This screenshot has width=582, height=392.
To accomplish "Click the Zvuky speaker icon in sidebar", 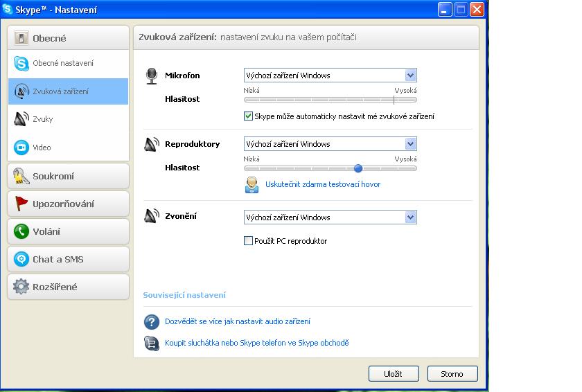I will point(21,119).
